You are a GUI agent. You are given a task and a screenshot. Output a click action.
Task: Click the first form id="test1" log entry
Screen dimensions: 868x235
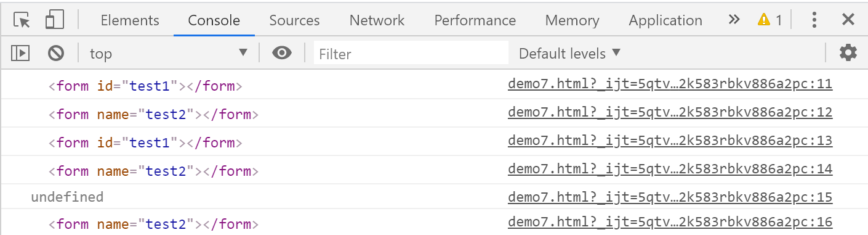coord(145,86)
